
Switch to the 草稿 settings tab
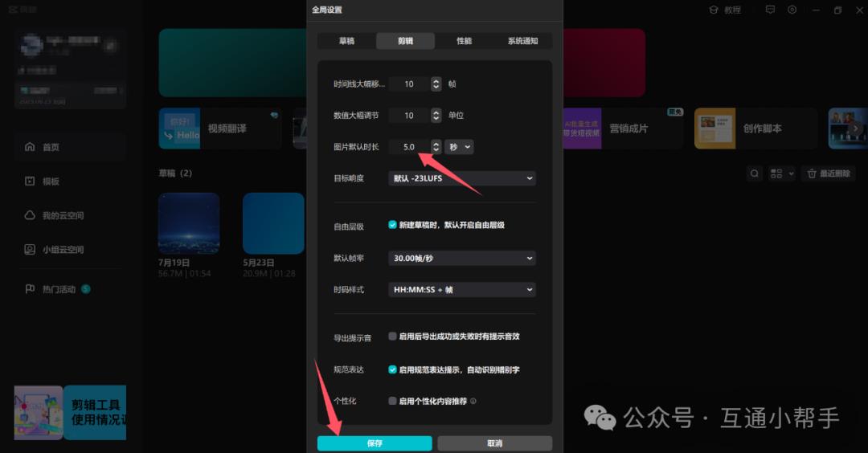coord(346,41)
